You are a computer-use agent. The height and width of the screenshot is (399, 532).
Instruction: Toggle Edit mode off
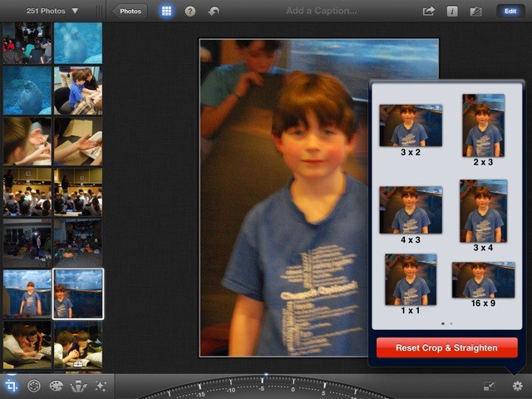pyautogui.click(x=510, y=12)
